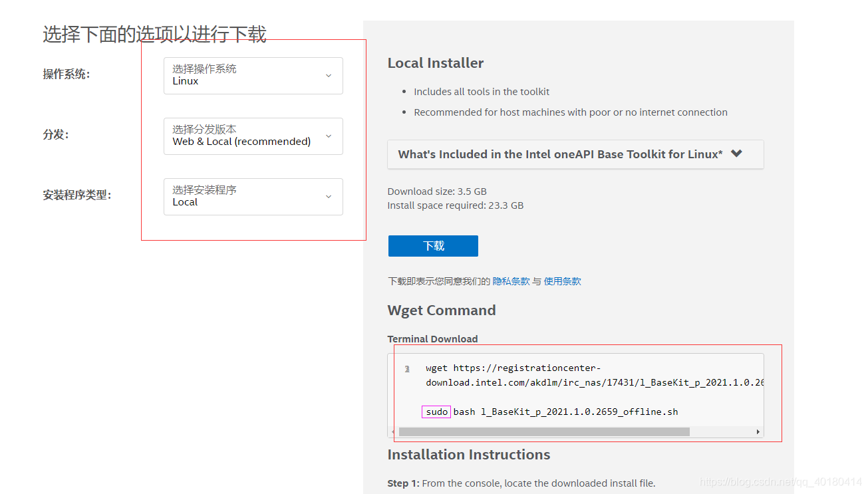The width and height of the screenshot is (868, 494).
Task: Click the Installation Instructions heading
Action: [469, 455]
